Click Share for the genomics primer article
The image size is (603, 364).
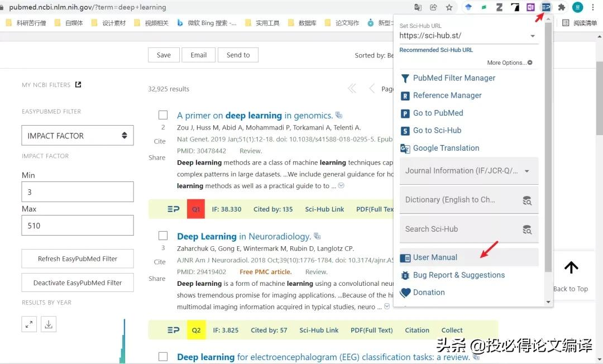pyautogui.click(x=157, y=157)
